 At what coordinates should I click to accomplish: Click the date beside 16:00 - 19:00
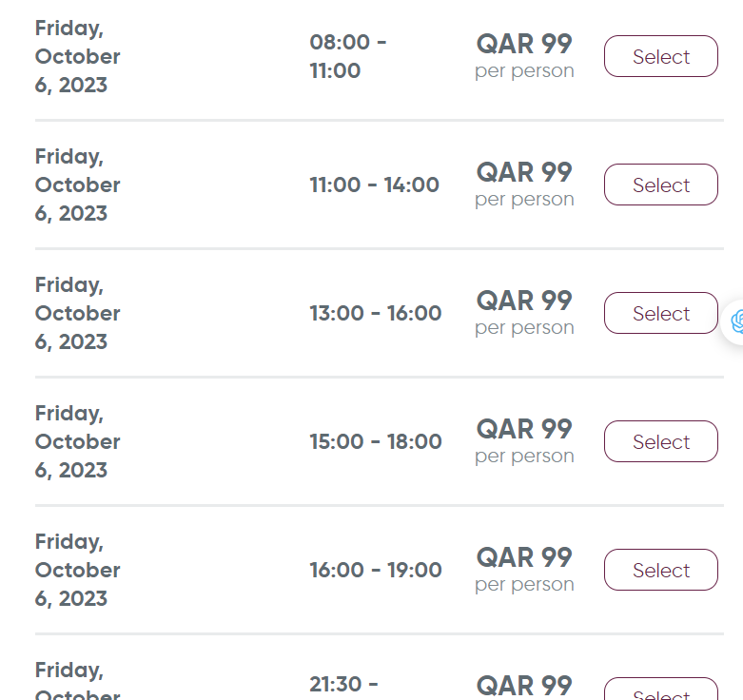click(x=77, y=570)
